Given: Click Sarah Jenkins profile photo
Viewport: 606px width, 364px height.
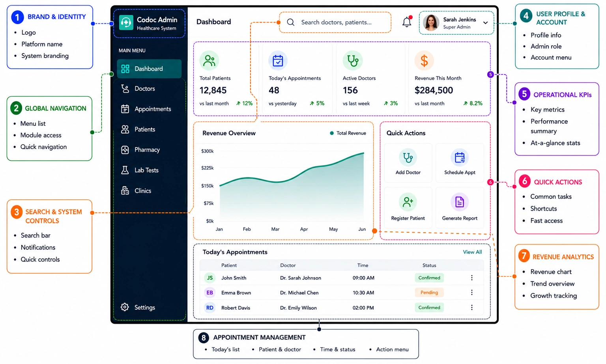Looking at the screenshot, I should [x=431, y=23].
